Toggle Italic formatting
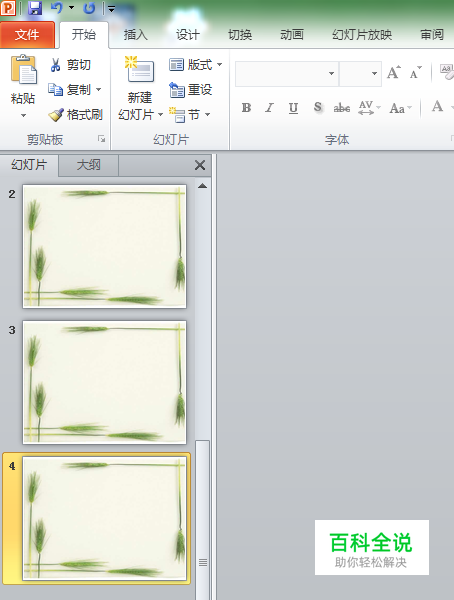Viewport: 454px width, 600px height. 269,108
